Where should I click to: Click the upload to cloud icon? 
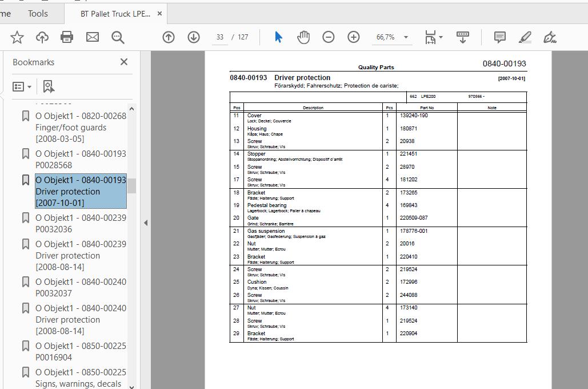click(42, 37)
